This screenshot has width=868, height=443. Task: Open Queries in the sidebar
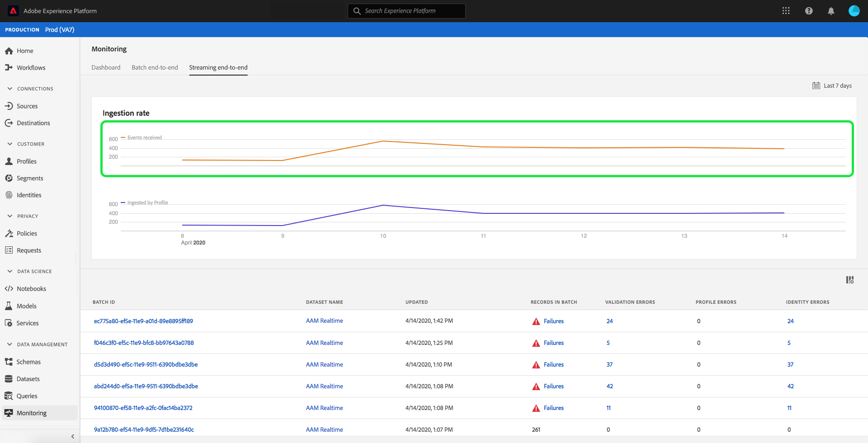(x=27, y=396)
